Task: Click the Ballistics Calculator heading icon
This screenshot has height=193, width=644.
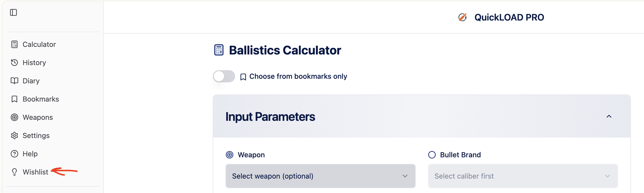Action: [219, 50]
